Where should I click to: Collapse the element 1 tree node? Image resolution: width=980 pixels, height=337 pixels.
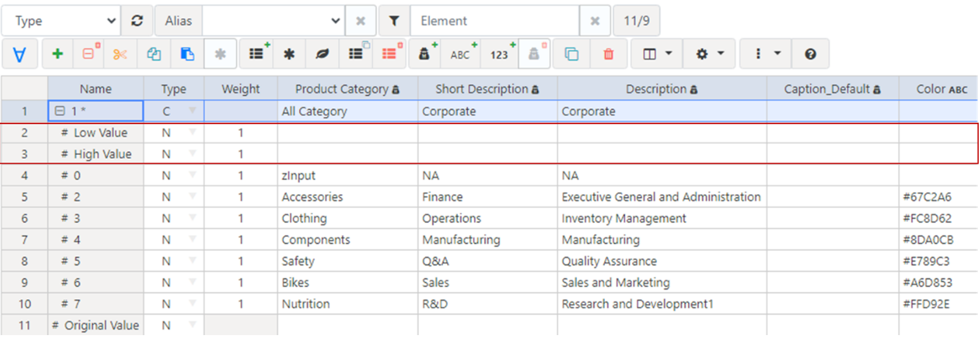coord(59,111)
